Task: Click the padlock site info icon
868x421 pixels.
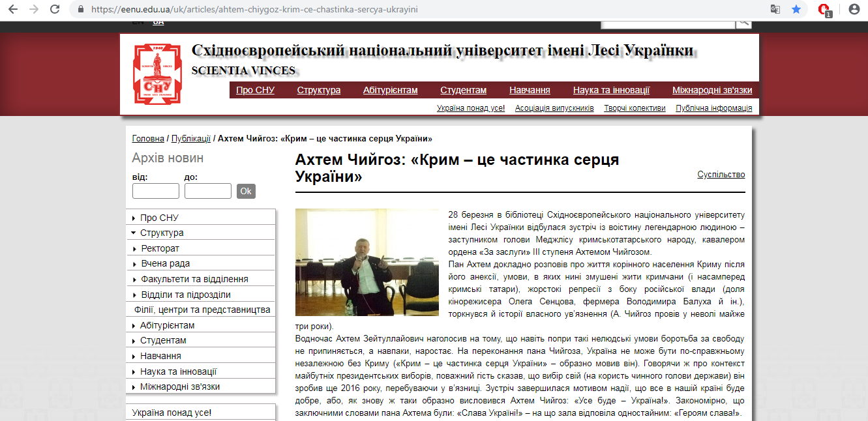Action: point(81,10)
